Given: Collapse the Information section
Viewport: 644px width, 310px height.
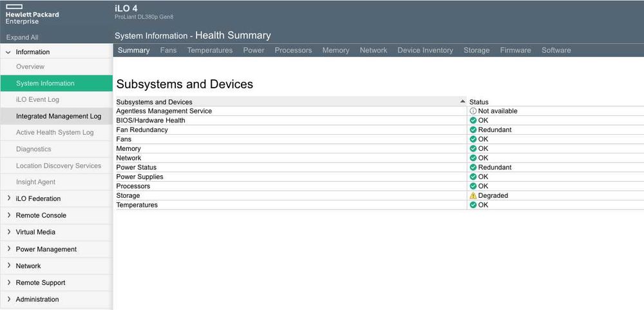Looking at the screenshot, I should point(8,52).
